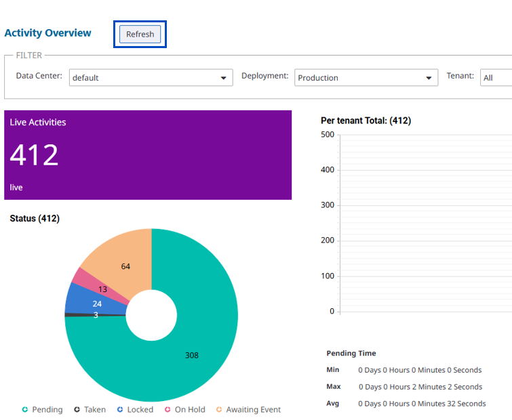Toggle the Locked legend icon
The image size is (512, 420).
coord(120,410)
